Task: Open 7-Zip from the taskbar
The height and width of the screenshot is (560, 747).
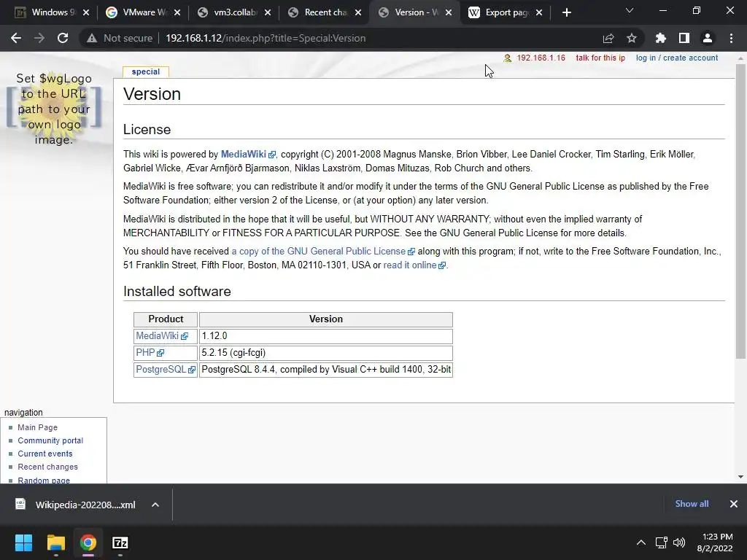Action: [120, 542]
